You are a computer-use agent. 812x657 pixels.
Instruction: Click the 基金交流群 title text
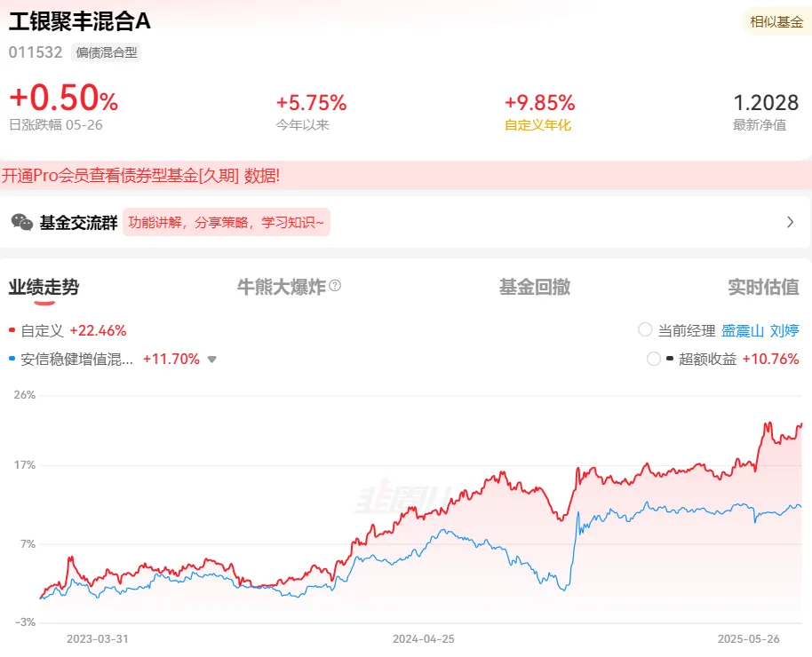coord(79,222)
